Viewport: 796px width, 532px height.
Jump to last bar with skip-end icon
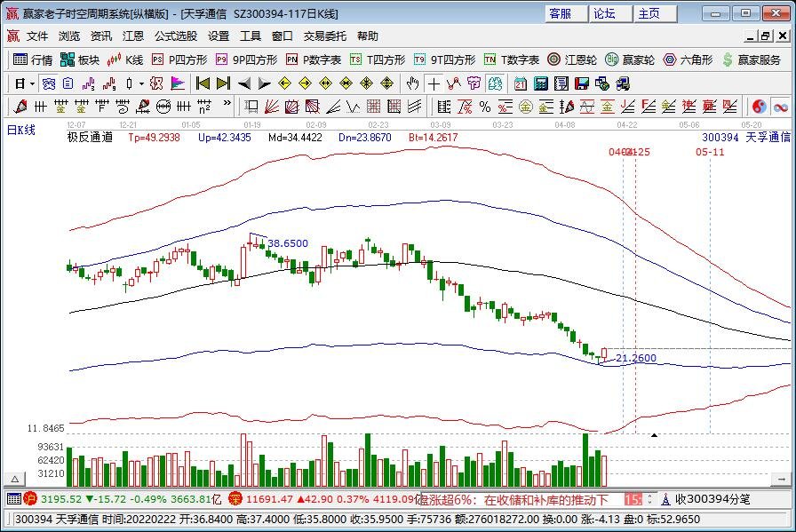tap(223, 83)
